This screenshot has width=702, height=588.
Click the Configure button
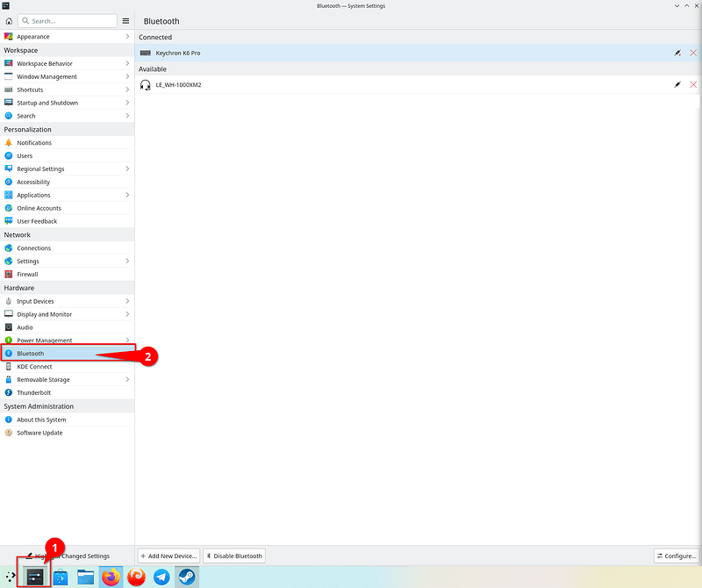pyautogui.click(x=676, y=556)
